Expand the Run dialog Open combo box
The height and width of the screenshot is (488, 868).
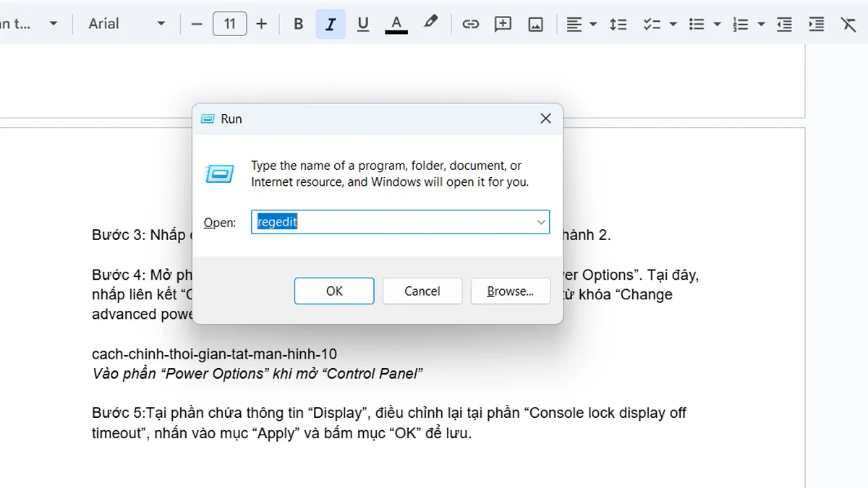point(541,222)
